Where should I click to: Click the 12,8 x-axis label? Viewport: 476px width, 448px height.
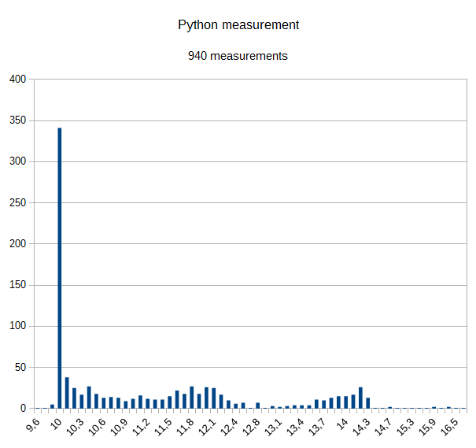[x=253, y=428]
